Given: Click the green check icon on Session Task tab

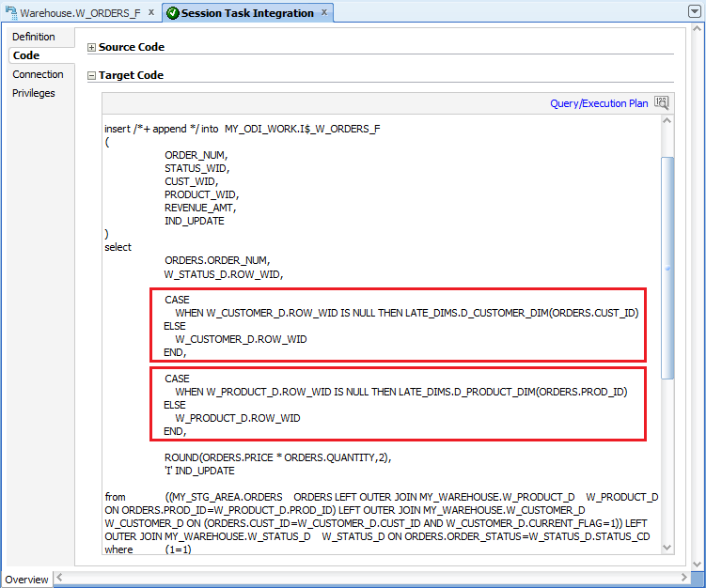Looking at the screenshot, I should (x=171, y=13).
